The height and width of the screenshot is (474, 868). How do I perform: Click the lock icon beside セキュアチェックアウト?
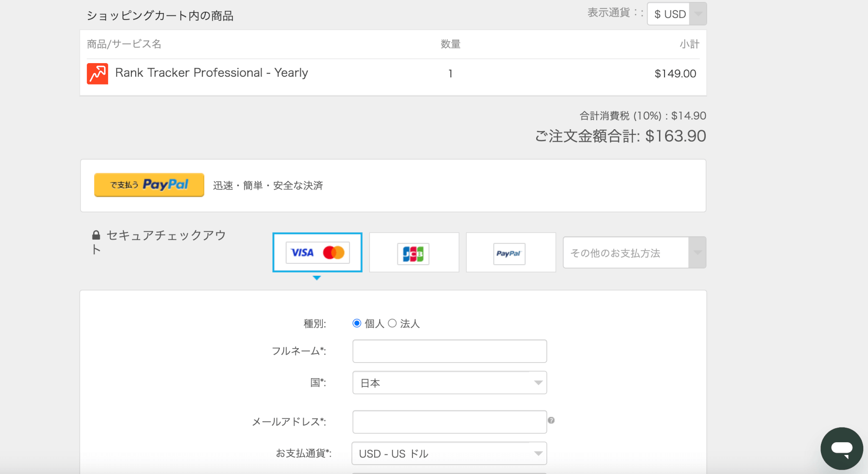pos(96,235)
